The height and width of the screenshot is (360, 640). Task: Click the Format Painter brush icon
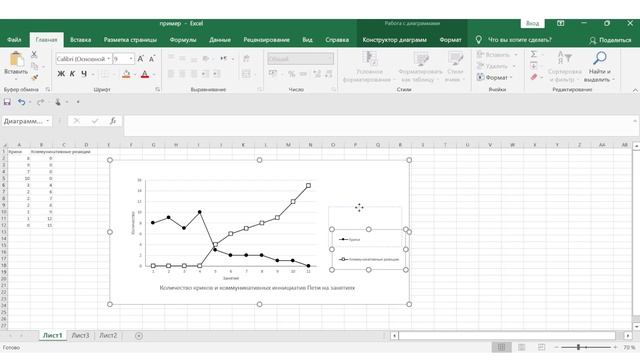[x=35, y=77]
